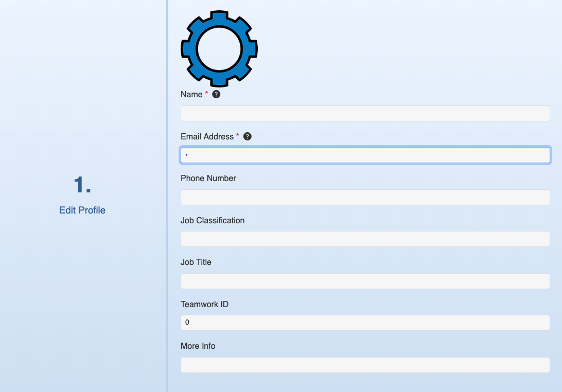
Task: Click the step number 1 heading
Action: tap(82, 185)
